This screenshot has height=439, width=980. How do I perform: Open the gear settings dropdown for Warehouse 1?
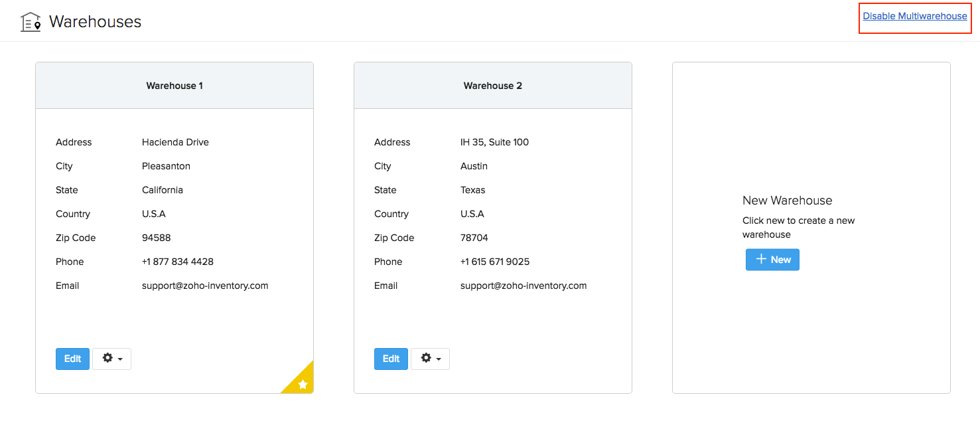click(x=111, y=359)
